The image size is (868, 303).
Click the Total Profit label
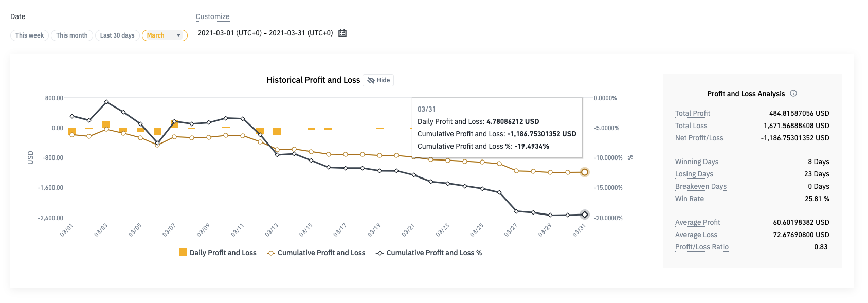[692, 113]
